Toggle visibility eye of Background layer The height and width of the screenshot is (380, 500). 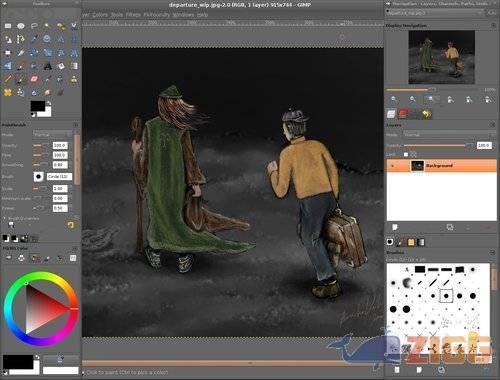click(x=393, y=166)
